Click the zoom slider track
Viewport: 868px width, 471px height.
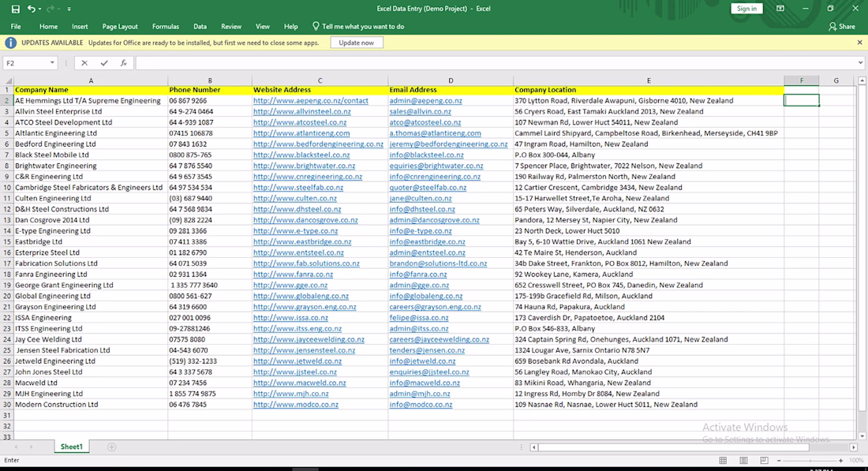(810, 461)
